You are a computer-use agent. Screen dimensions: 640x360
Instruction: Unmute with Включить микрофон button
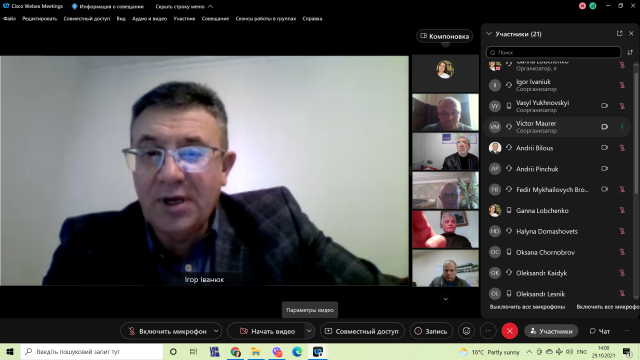click(x=167, y=331)
